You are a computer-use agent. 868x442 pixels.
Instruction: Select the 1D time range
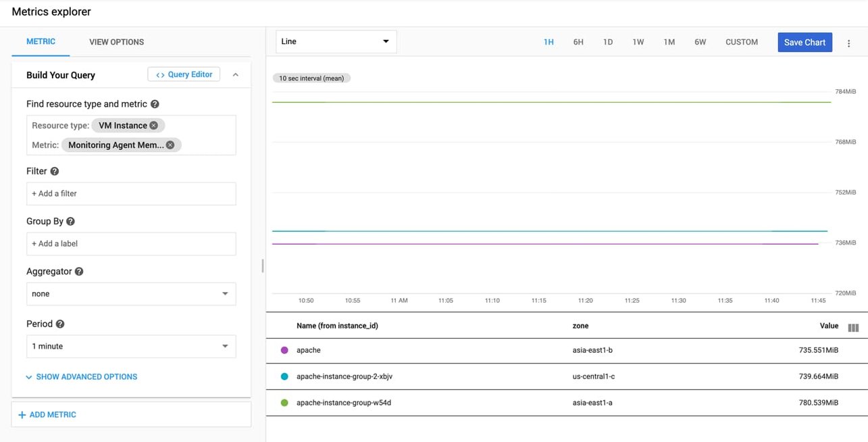[x=608, y=42]
